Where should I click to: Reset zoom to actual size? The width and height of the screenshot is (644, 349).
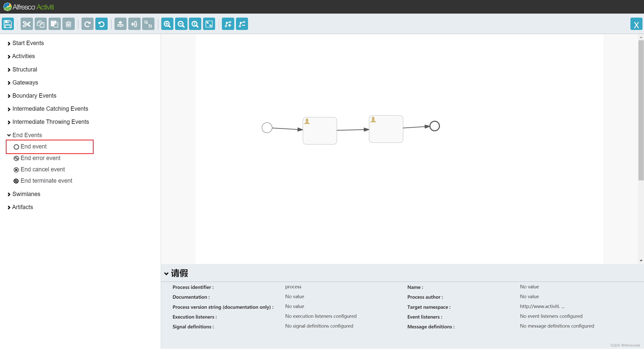[x=195, y=24]
